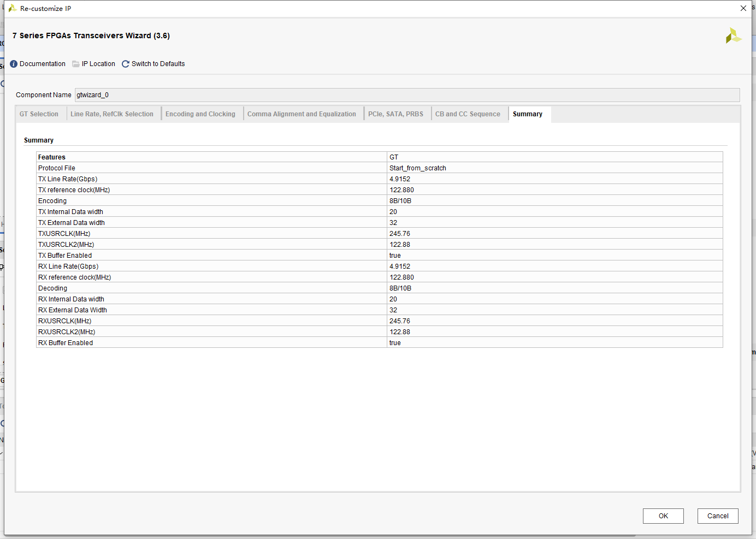Viewport: 756px width, 539px height.
Task: Click the Encoding value 8B/10B
Action: coord(400,201)
